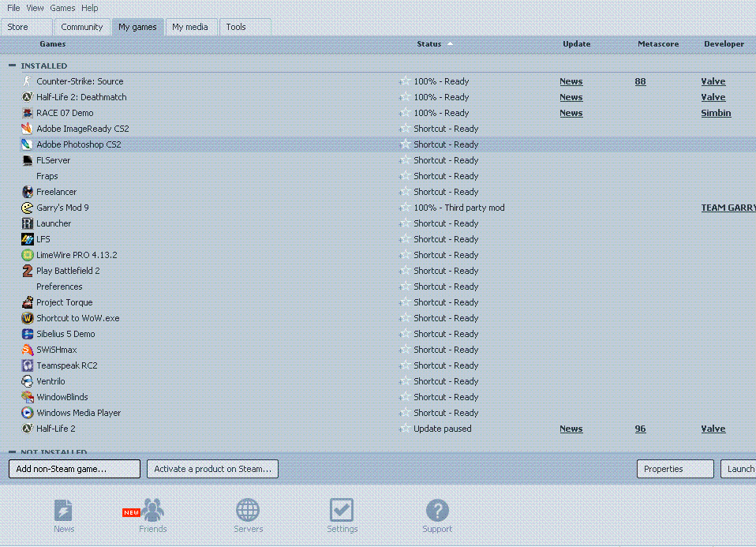The width and height of the screenshot is (756, 547).
Task: Toggle favorite star for Garry's Mod 9
Action: click(x=405, y=208)
